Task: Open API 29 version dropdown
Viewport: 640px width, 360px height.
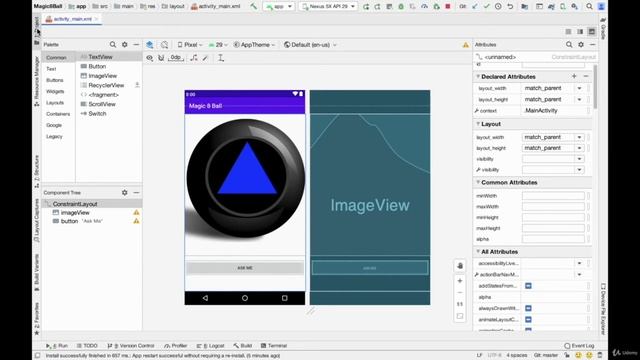Action: pos(218,45)
